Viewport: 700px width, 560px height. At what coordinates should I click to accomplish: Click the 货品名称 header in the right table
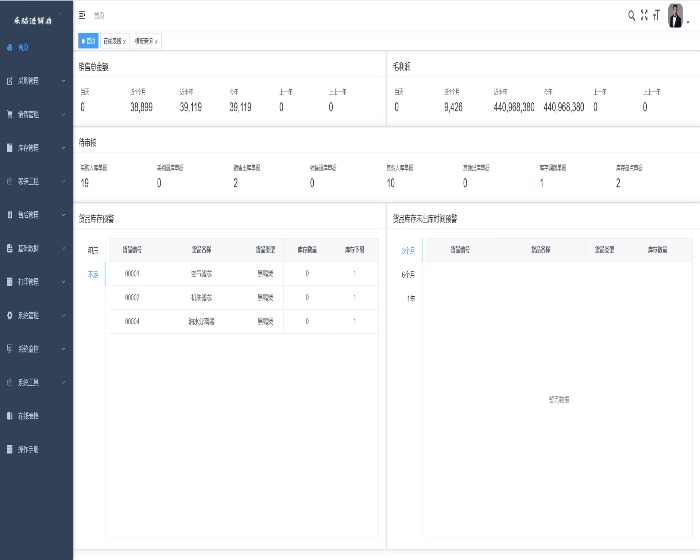point(540,250)
